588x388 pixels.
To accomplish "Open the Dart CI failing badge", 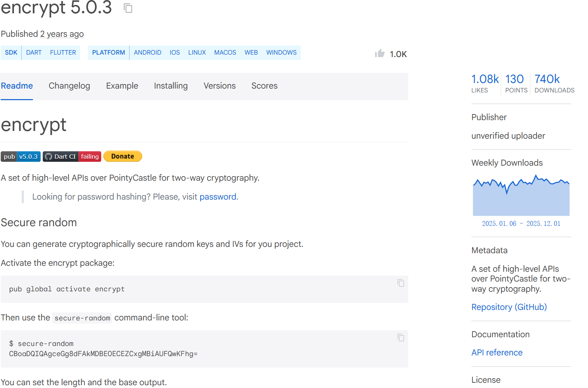I will point(72,157).
